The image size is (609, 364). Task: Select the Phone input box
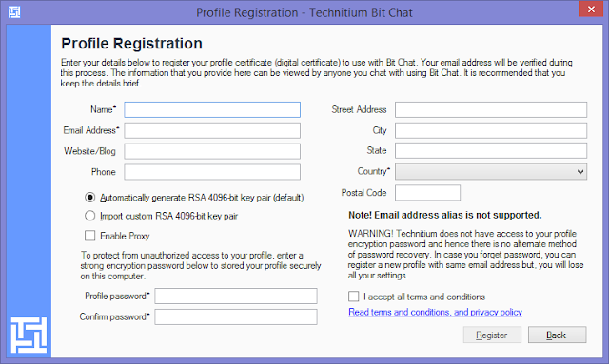[x=212, y=172]
